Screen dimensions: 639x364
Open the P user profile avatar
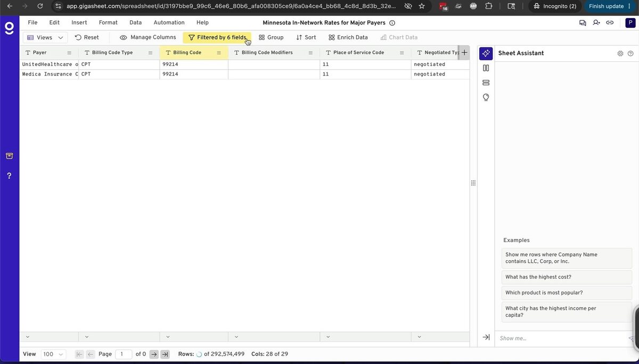tap(629, 23)
